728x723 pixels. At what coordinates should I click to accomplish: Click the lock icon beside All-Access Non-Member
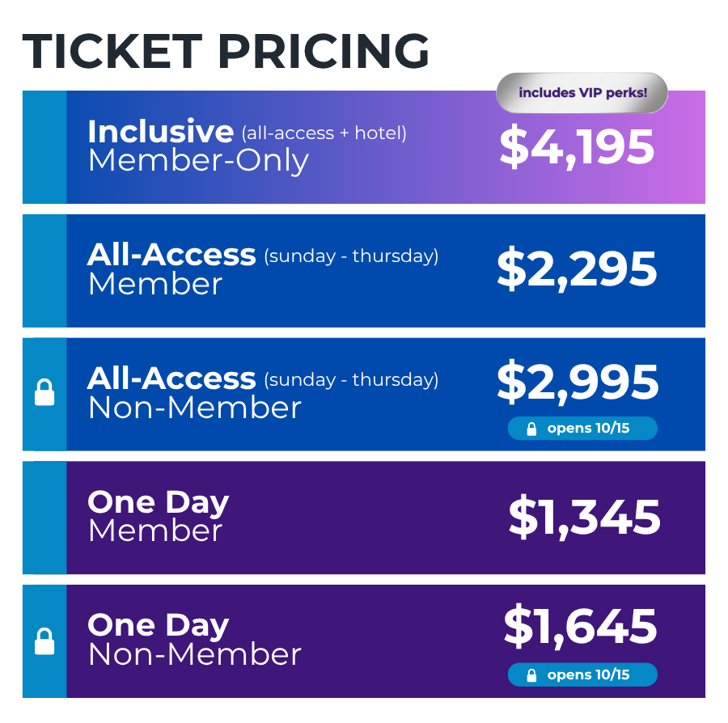tap(44, 392)
